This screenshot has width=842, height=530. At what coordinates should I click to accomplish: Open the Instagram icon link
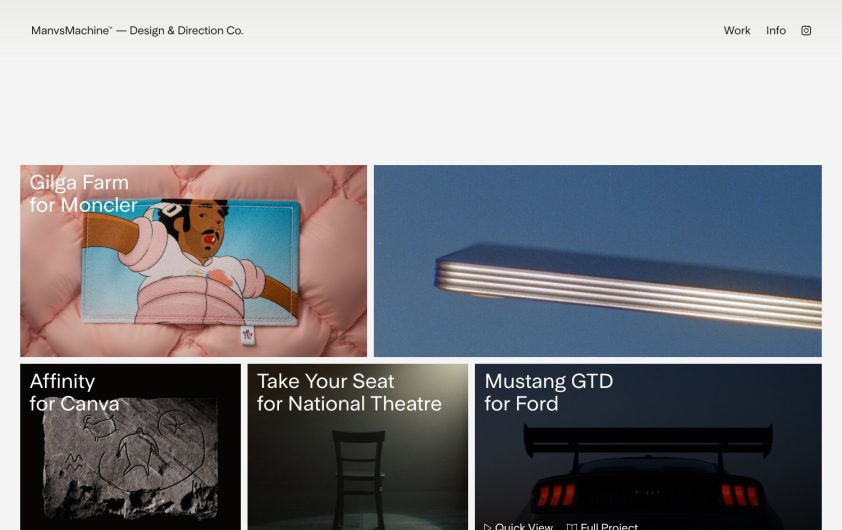click(x=806, y=31)
